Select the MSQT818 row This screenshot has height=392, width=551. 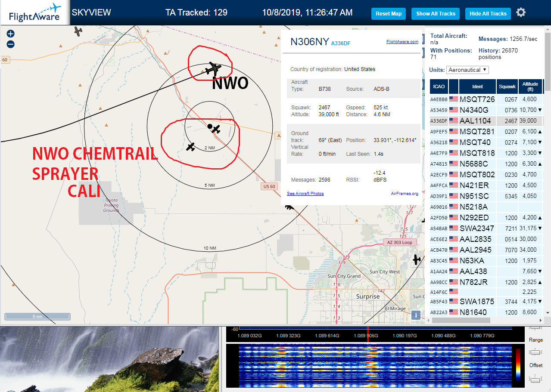pyautogui.click(x=486, y=153)
